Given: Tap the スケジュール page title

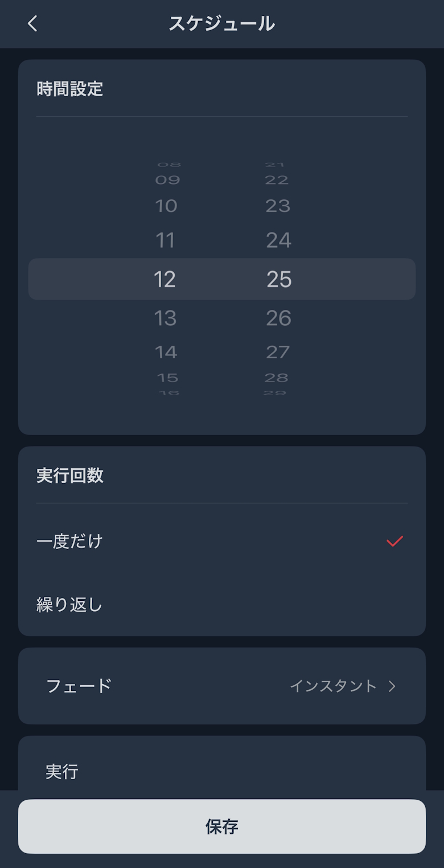Looking at the screenshot, I should (222, 24).
